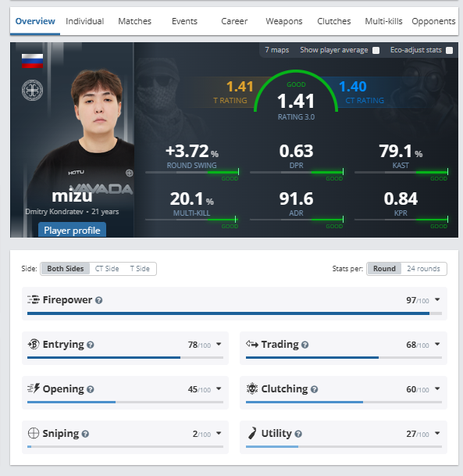Screen dimensions: 463x476
Task: Enable the Eco-adjust stats checkbox
Action: (x=450, y=50)
